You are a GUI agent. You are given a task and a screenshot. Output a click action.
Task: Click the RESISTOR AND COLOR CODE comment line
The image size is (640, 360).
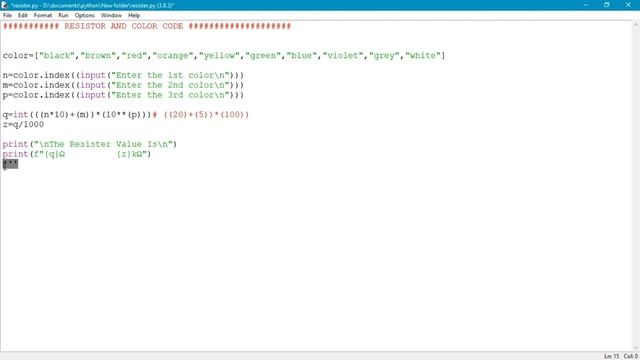point(147,26)
